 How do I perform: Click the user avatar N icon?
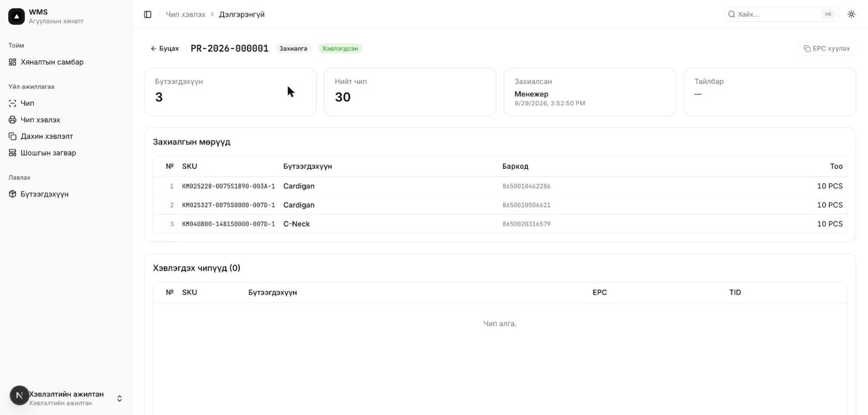pos(19,395)
